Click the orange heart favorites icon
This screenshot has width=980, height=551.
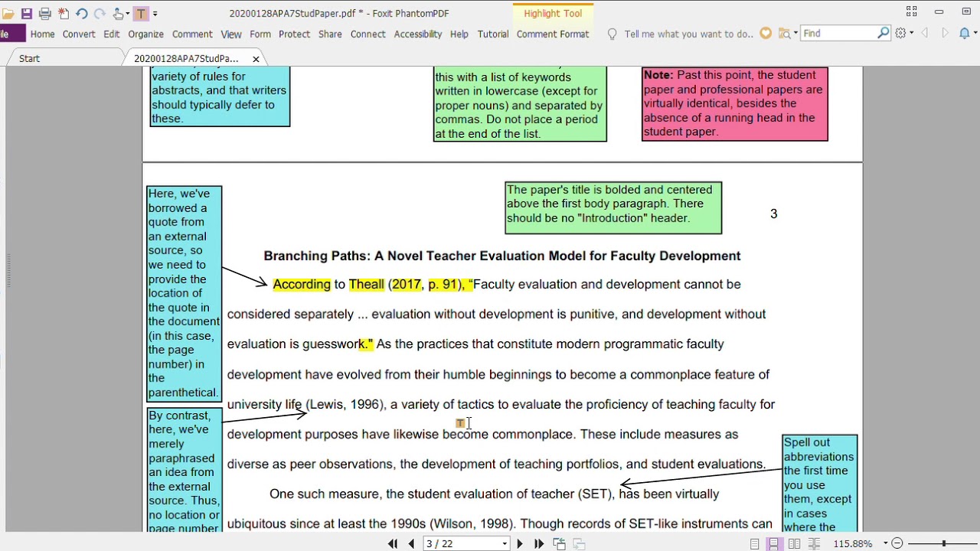766,34
